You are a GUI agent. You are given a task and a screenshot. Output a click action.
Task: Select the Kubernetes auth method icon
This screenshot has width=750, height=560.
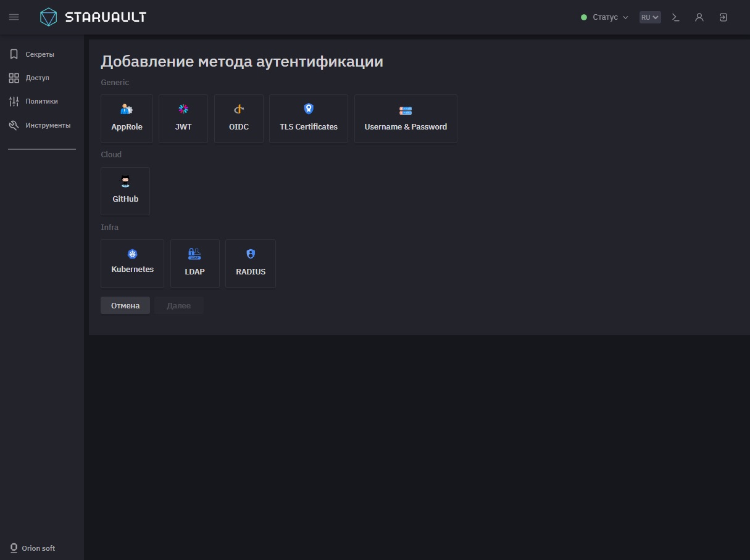coord(132,254)
